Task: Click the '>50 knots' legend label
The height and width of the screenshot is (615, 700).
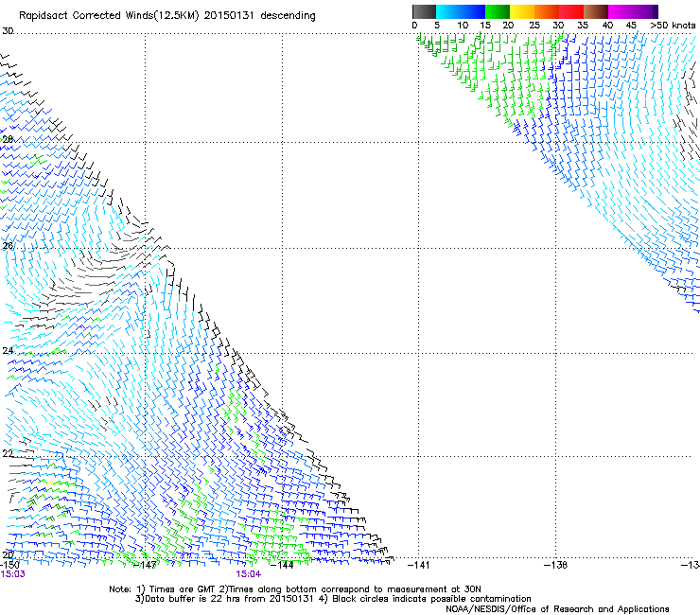Action: [x=673, y=26]
